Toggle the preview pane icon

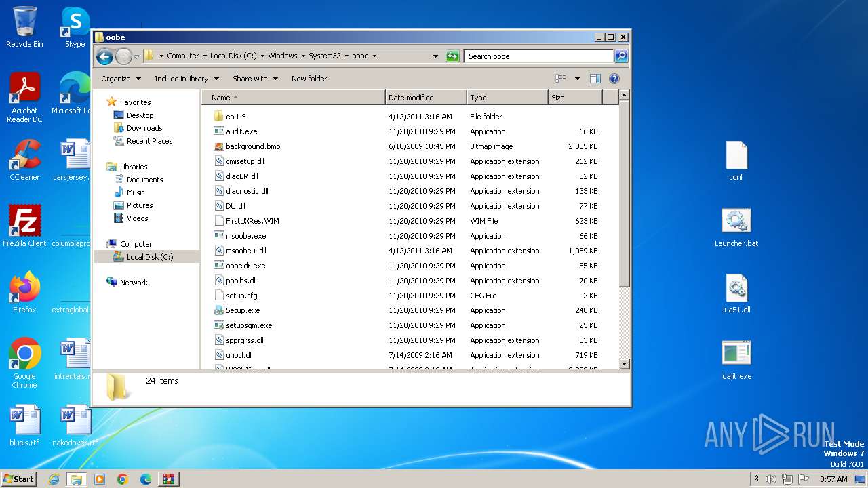[x=595, y=79]
